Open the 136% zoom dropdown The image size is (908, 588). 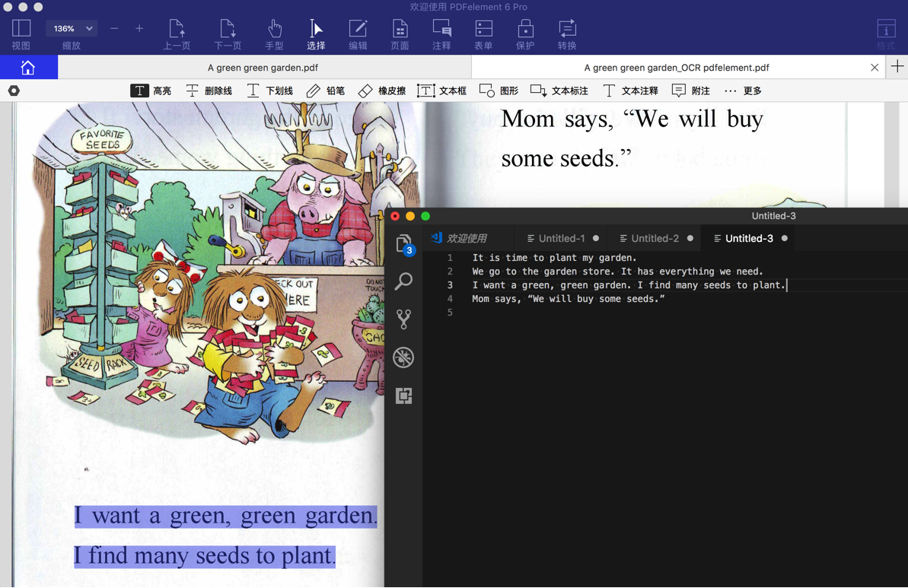72,28
